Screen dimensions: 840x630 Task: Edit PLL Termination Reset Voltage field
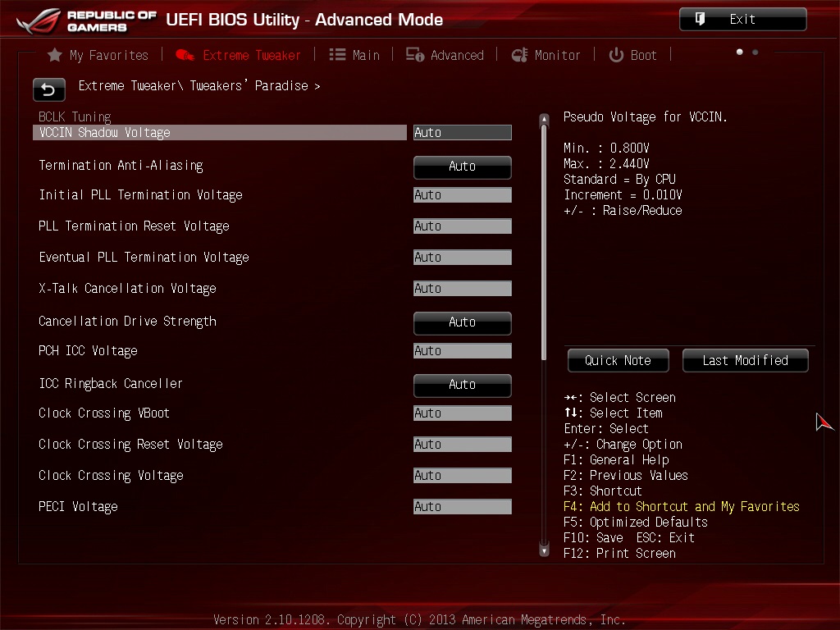pyautogui.click(x=463, y=226)
